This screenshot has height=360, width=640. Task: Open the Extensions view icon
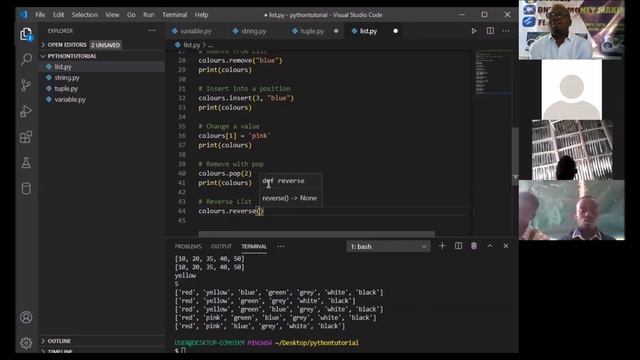pos(26,137)
